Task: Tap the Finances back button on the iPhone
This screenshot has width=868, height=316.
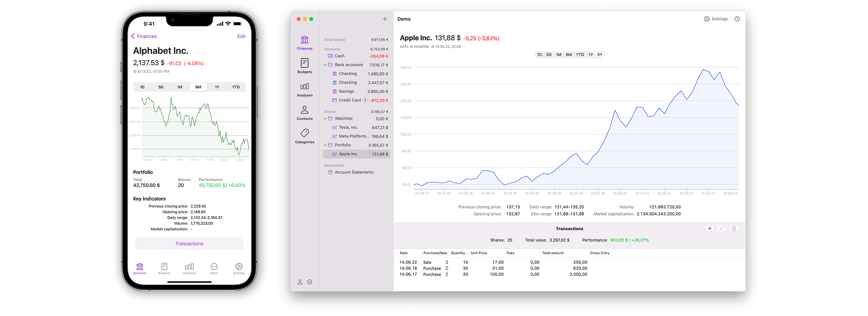Action: (x=144, y=36)
